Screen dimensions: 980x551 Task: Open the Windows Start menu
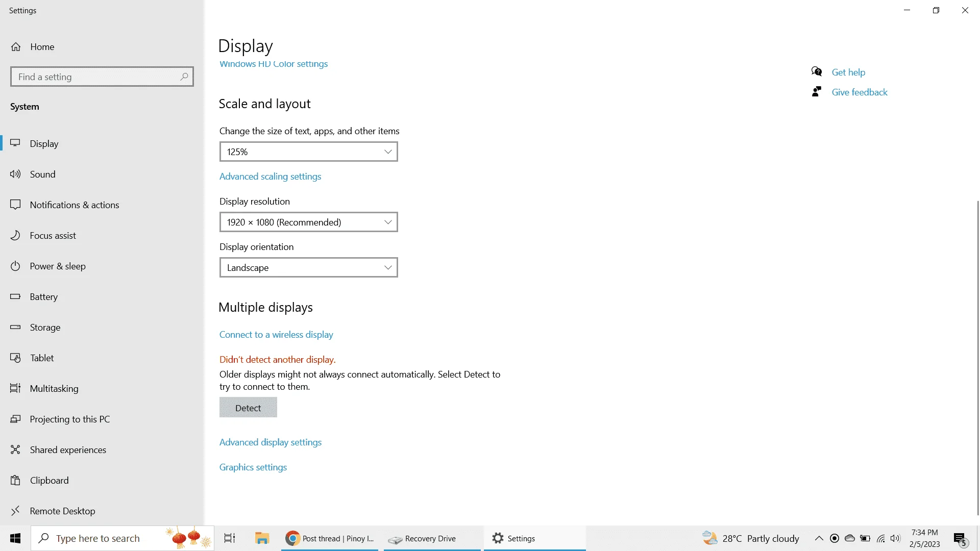pyautogui.click(x=15, y=538)
